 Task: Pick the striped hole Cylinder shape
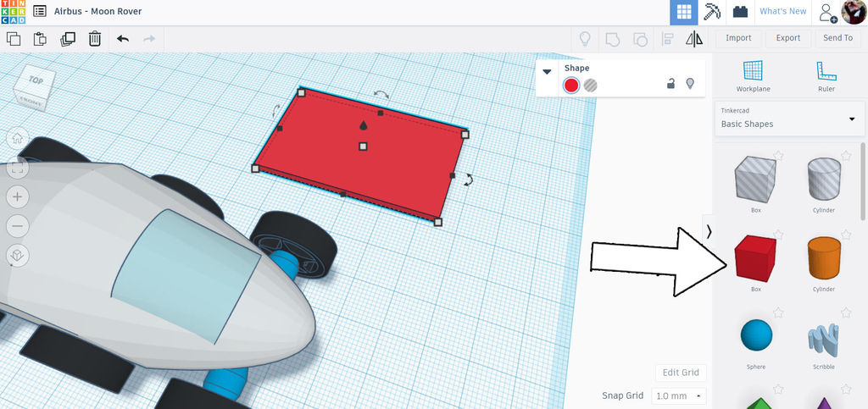coord(824,179)
